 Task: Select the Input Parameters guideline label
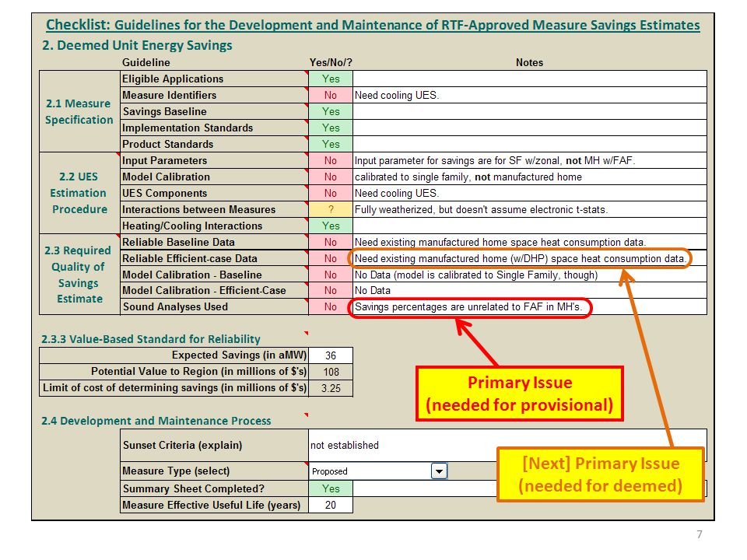tap(214, 160)
